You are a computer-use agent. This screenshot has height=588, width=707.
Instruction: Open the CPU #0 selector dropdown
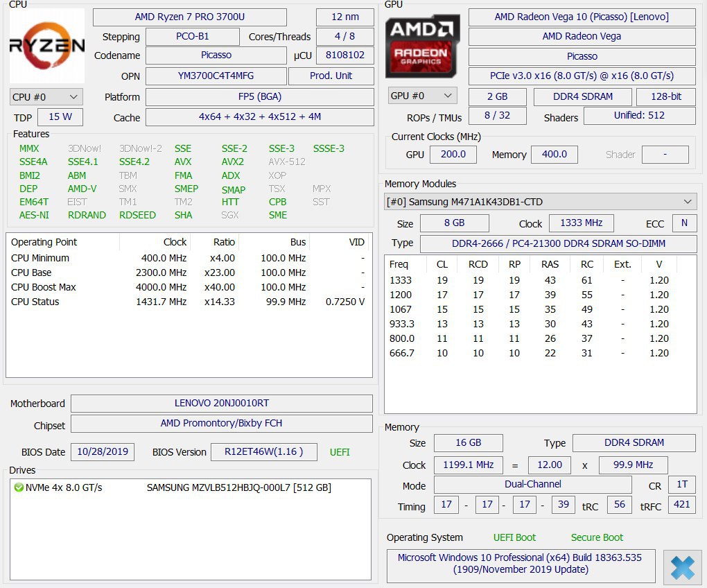tap(46, 97)
